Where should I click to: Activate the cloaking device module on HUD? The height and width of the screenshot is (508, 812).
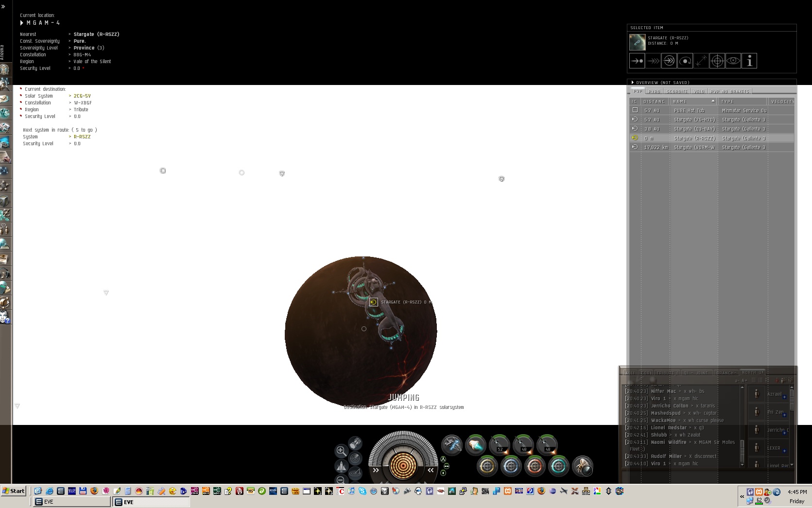[x=583, y=466]
